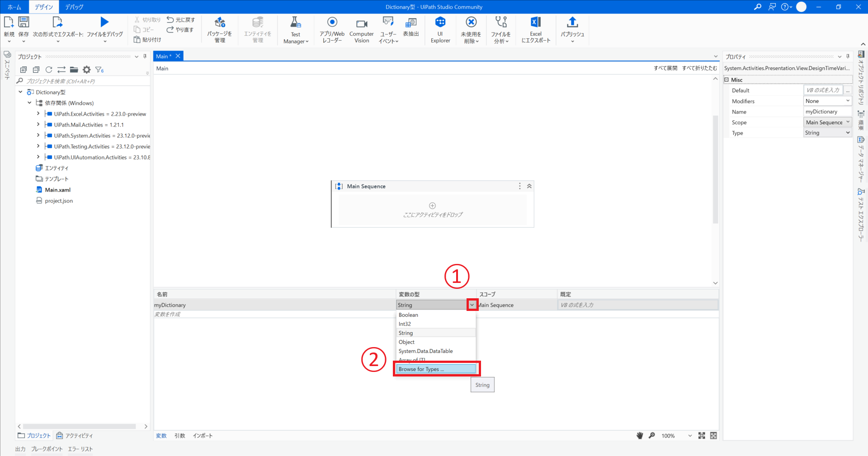Open Type dropdown in Properties
Image resolution: width=868 pixels, height=456 pixels.
[848, 132]
